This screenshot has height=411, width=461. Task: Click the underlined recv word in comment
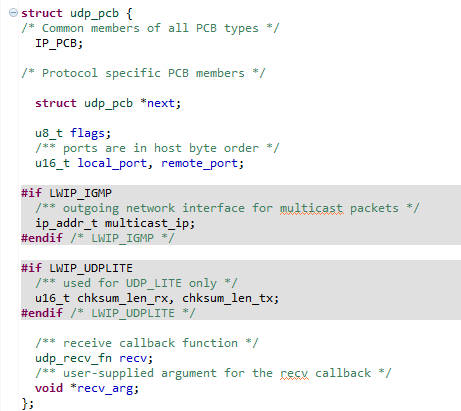pos(294,373)
